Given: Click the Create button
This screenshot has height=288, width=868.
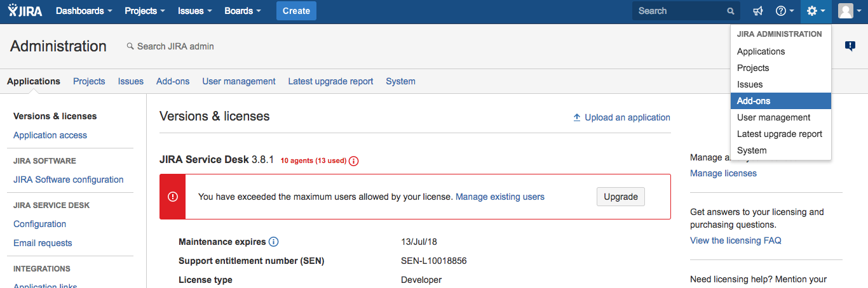Looking at the screenshot, I should (296, 11).
